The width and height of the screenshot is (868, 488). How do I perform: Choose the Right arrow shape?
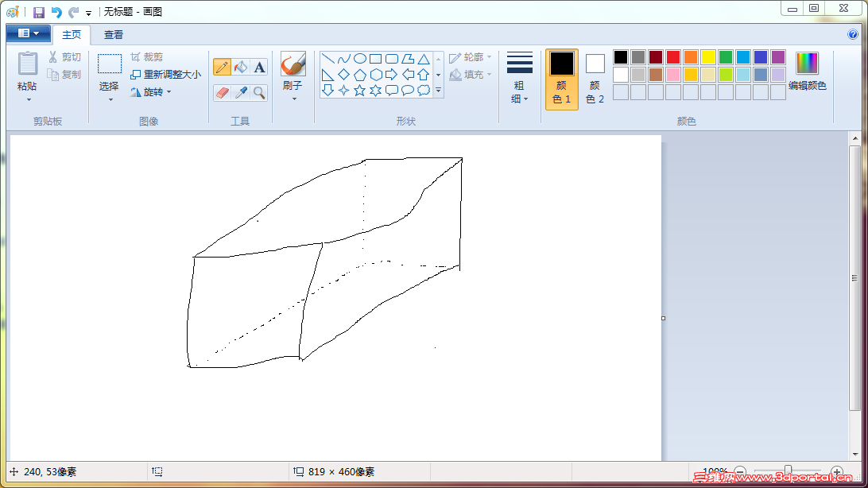coord(392,74)
